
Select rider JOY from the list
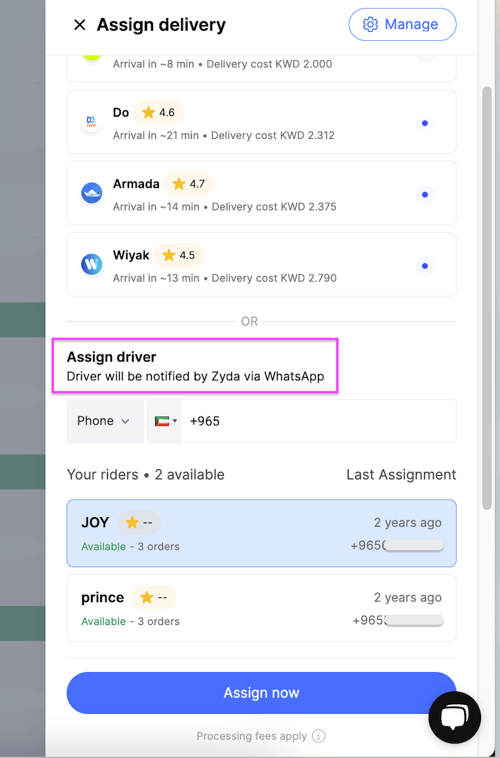262,533
